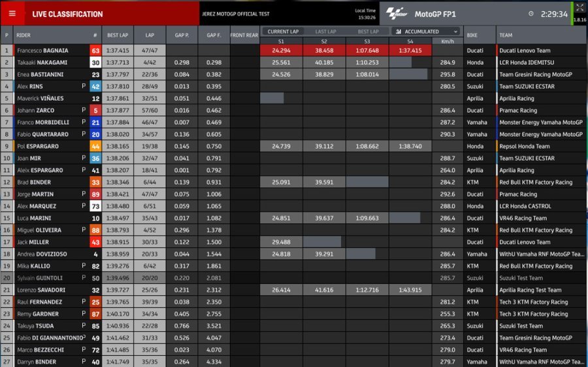Click Pol Espargaro's number 44 badge
The image size is (588, 367).
95,146
